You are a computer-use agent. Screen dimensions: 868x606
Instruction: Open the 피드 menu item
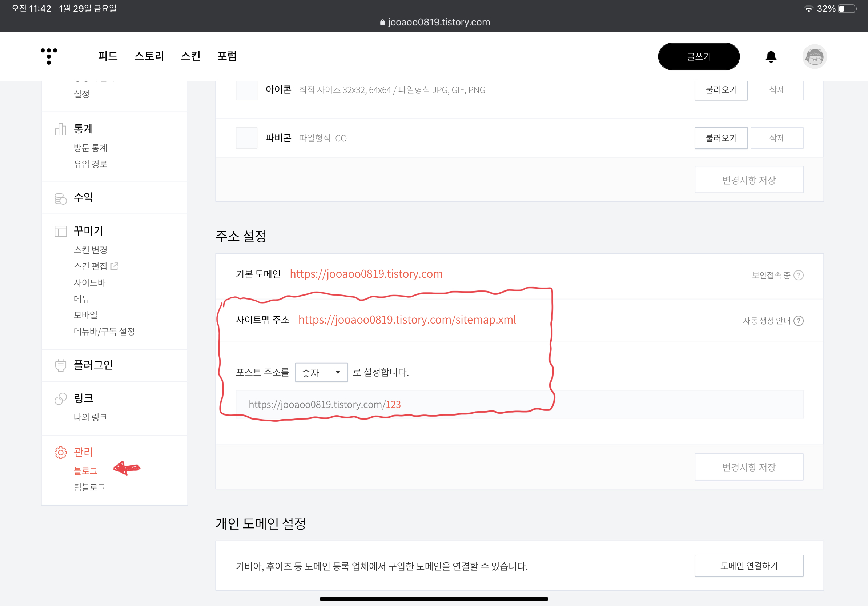pyautogui.click(x=108, y=56)
